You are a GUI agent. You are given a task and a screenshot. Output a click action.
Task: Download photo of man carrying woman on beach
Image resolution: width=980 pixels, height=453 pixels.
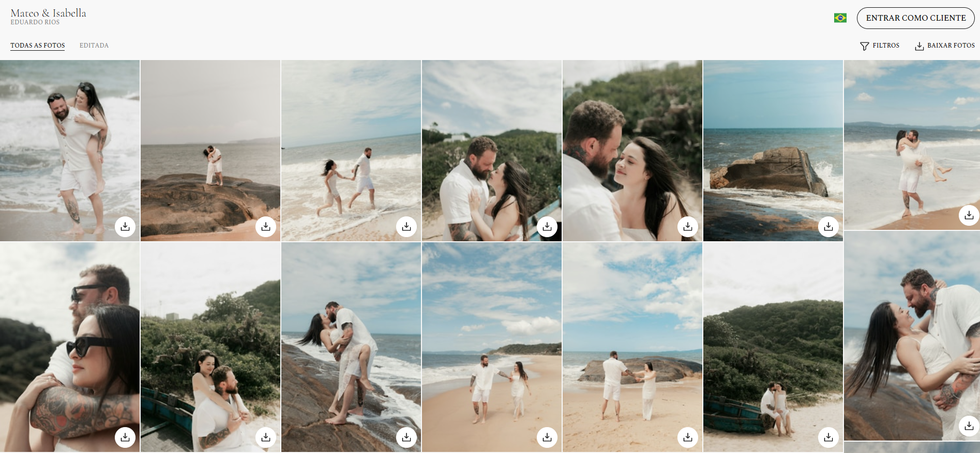pos(969,215)
